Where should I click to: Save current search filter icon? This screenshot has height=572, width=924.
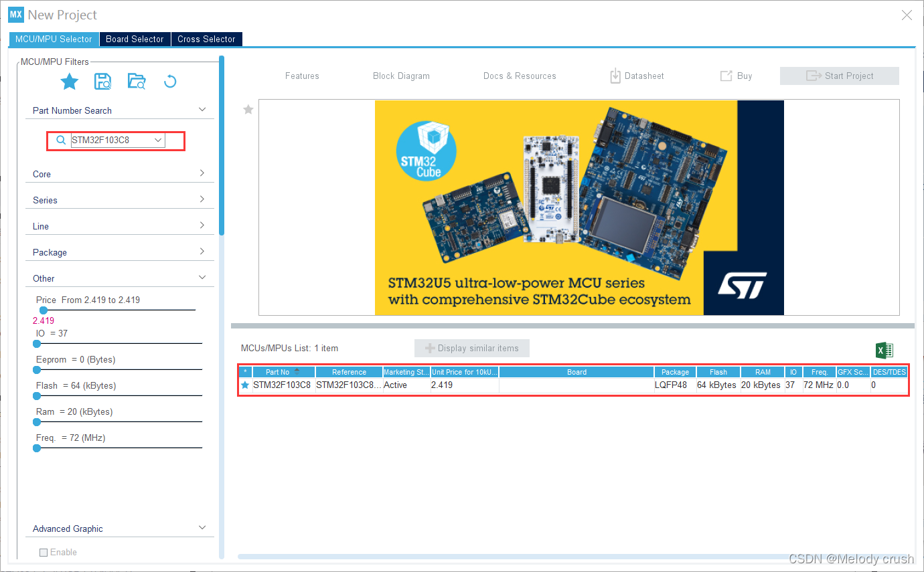(x=103, y=82)
